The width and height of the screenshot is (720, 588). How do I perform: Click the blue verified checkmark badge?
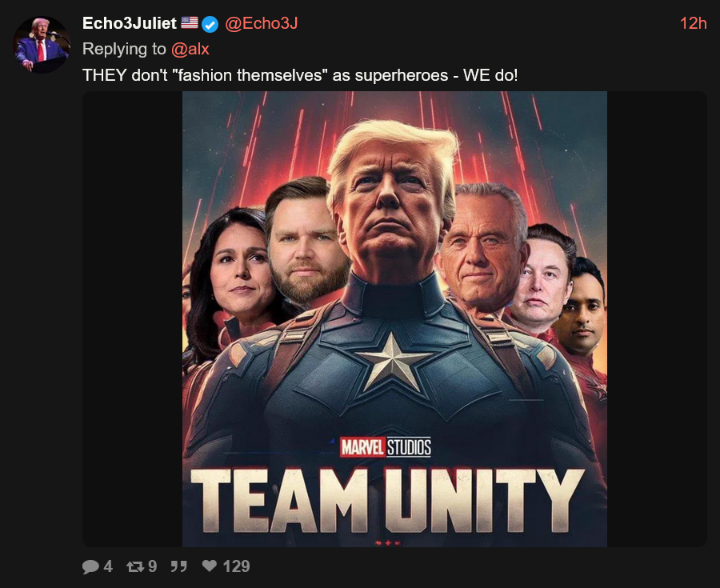210,24
